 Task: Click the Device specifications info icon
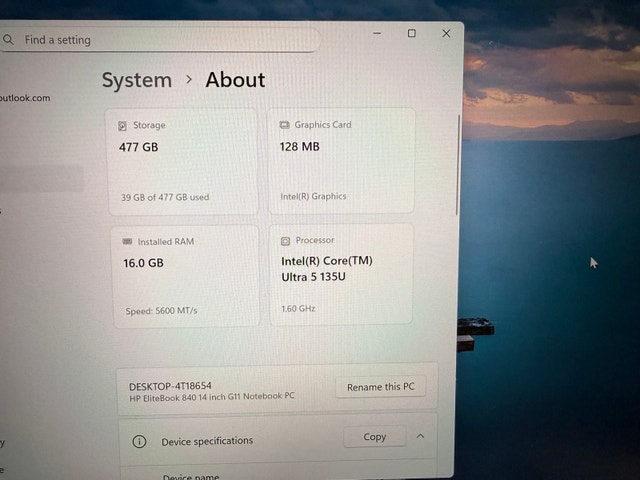pos(139,441)
